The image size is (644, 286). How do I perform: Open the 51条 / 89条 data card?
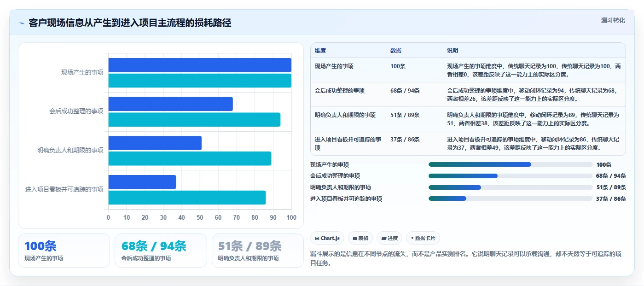pos(257,251)
